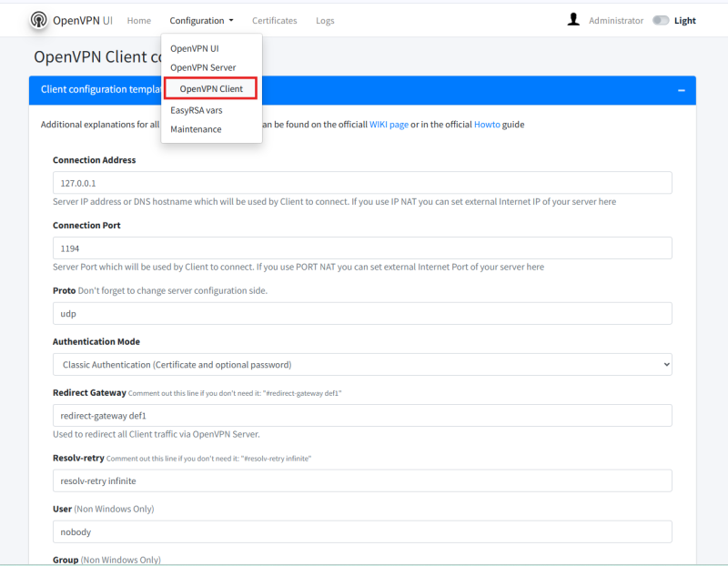
Task: Select EasyRSA vars menu entry
Action: pos(196,110)
